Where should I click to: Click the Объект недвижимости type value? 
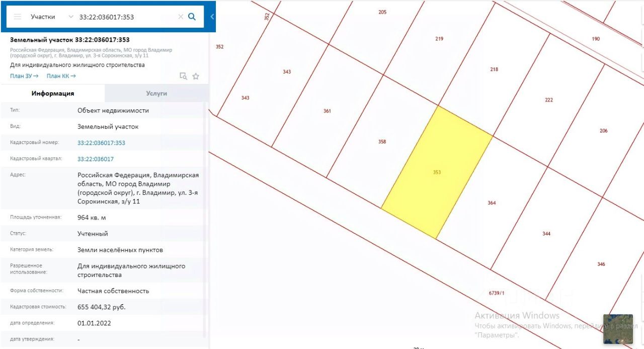[113, 110]
